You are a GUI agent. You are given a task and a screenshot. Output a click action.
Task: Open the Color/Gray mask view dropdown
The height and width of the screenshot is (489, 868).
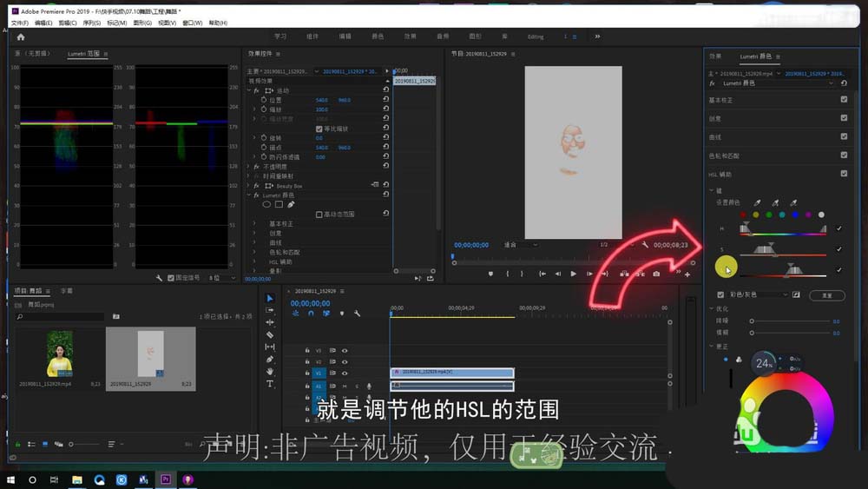pos(759,294)
